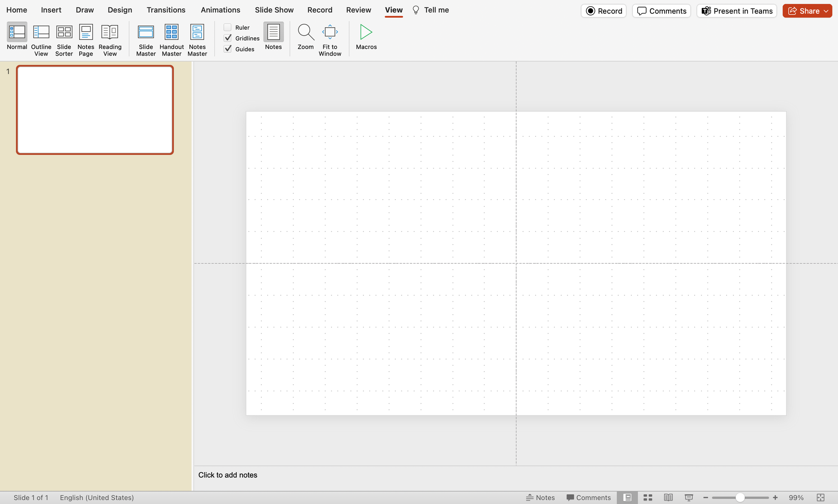Select the Notes Page view
The height and width of the screenshot is (504, 838).
[x=85, y=39]
